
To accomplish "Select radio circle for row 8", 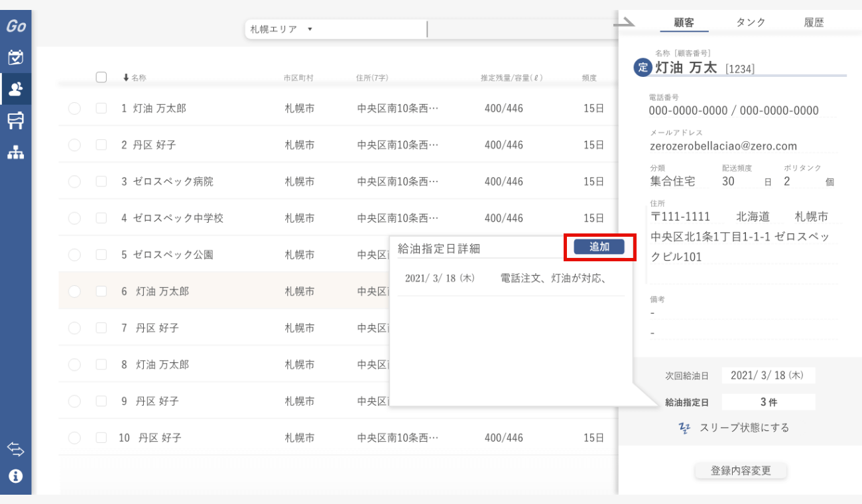I will pos(74,364).
